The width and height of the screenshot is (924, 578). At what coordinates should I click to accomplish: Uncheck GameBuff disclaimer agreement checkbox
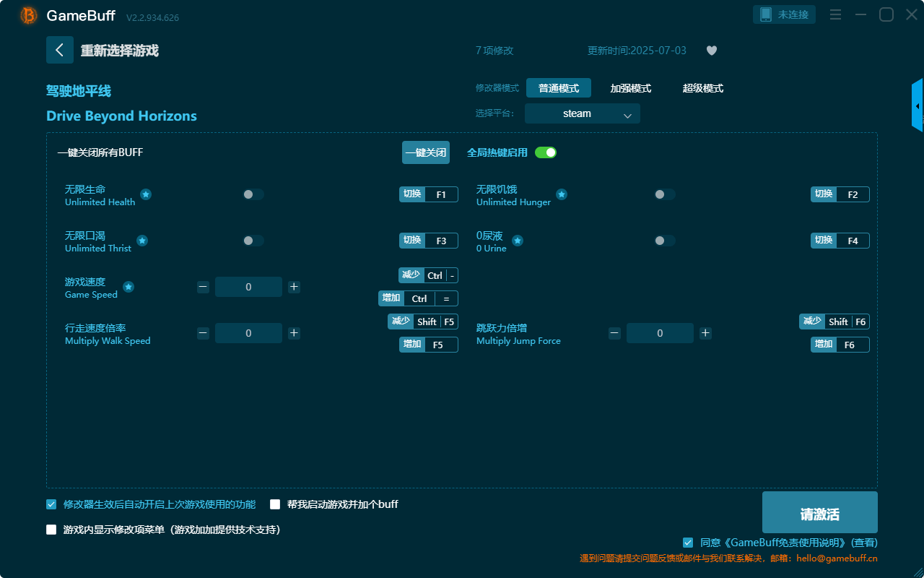(688, 543)
